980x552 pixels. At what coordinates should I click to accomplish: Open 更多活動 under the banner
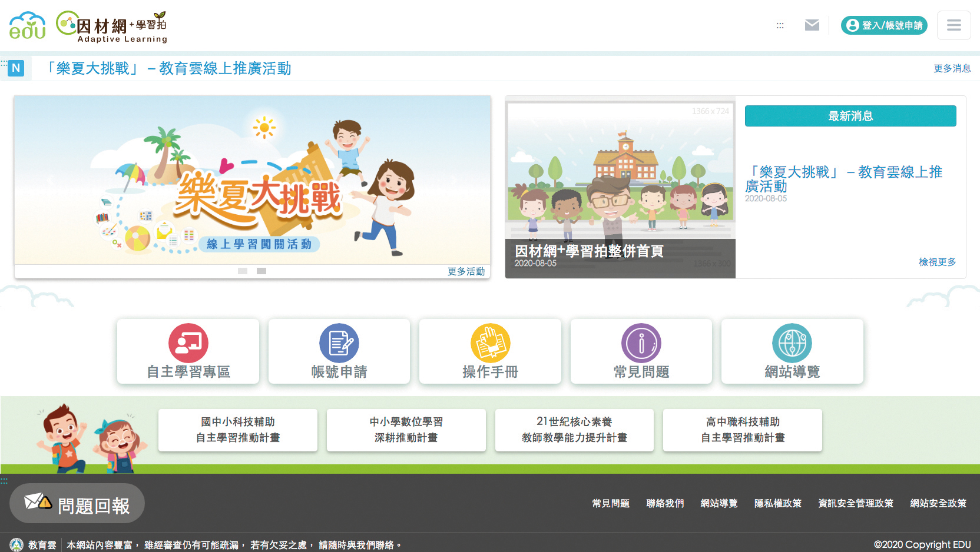tap(466, 271)
